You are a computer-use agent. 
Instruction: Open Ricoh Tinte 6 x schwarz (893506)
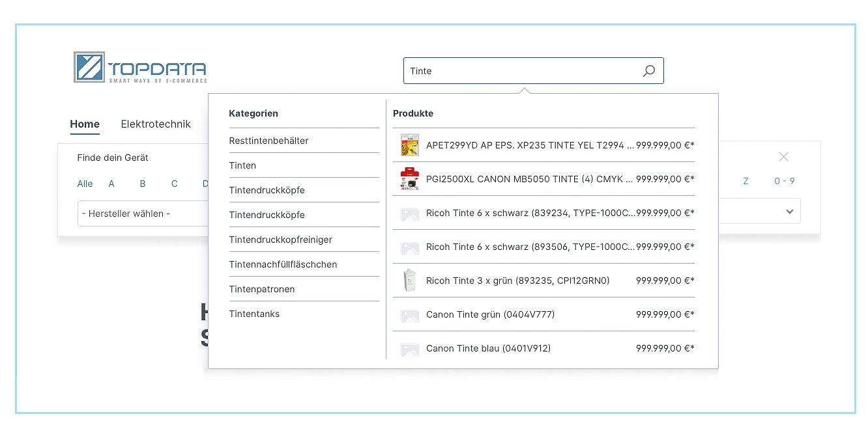tap(543, 247)
